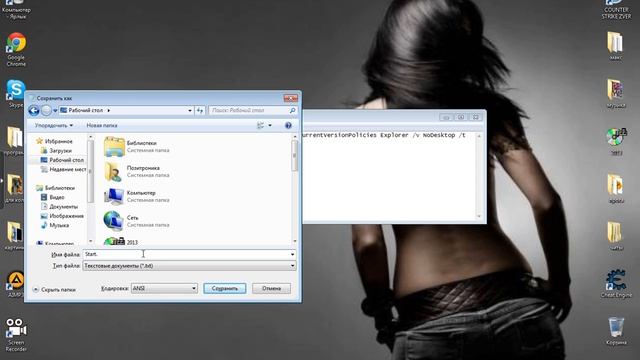
Task: Click the Сохранить button
Action: tap(224, 289)
